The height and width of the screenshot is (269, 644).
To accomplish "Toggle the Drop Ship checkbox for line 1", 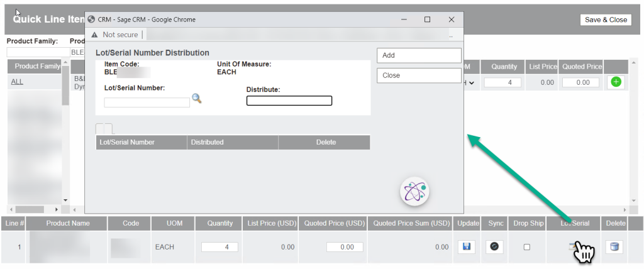I will point(526,247).
